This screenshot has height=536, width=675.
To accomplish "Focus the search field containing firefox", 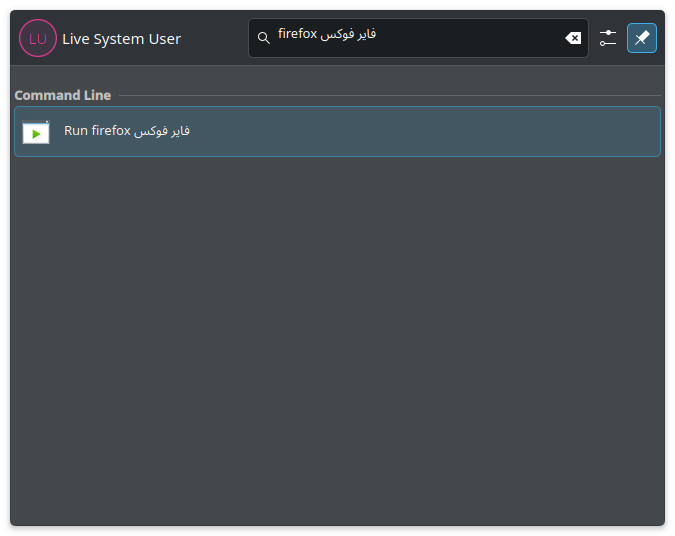I will pyautogui.click(x=418, y=38).
